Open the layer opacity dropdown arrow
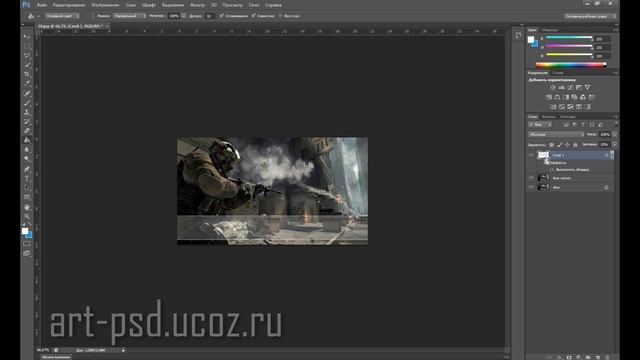The image size is (640, 360). (614, 134)
